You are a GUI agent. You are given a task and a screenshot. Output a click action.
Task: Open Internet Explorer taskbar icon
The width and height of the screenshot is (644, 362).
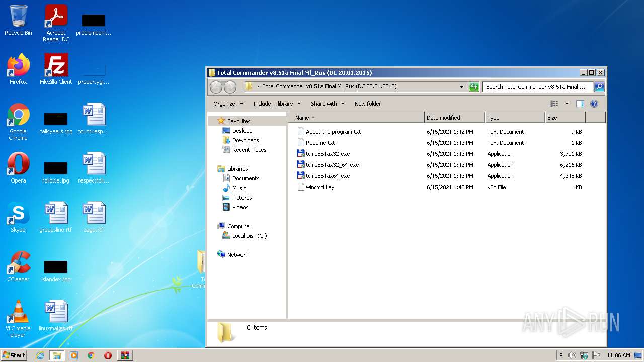[x=40, y=355]
